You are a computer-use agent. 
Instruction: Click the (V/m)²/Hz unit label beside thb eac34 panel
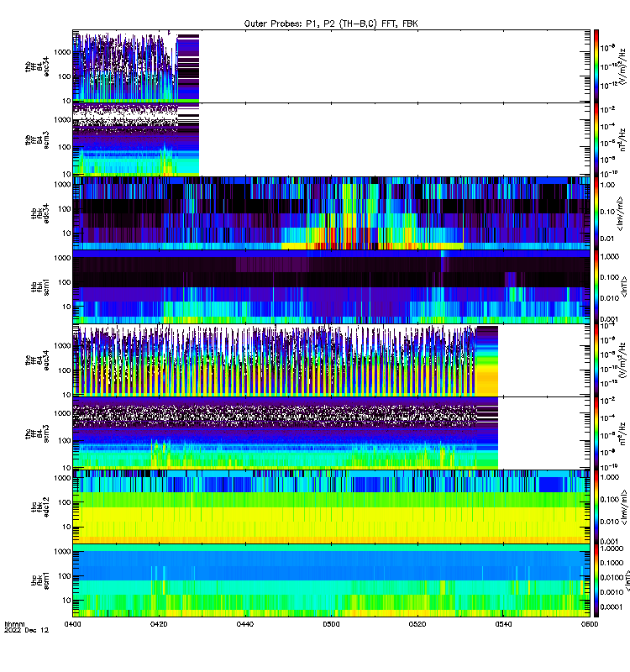coord(623,66)
